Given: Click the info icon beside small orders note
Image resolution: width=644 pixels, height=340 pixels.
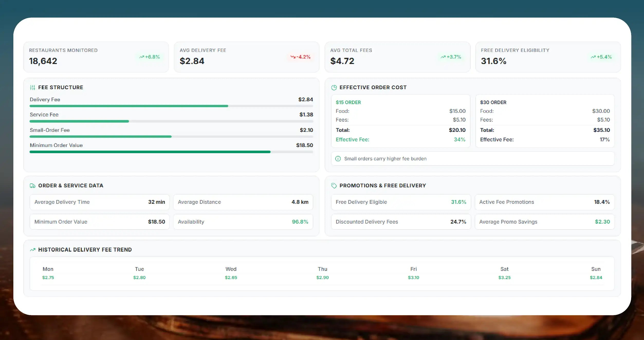Looking at the screenshot, I should (x=338, y=159).
